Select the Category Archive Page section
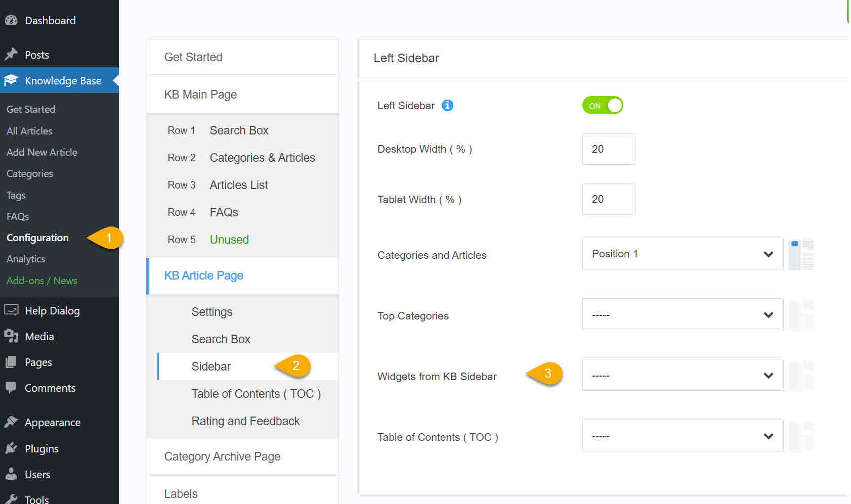 click(222, 456)
